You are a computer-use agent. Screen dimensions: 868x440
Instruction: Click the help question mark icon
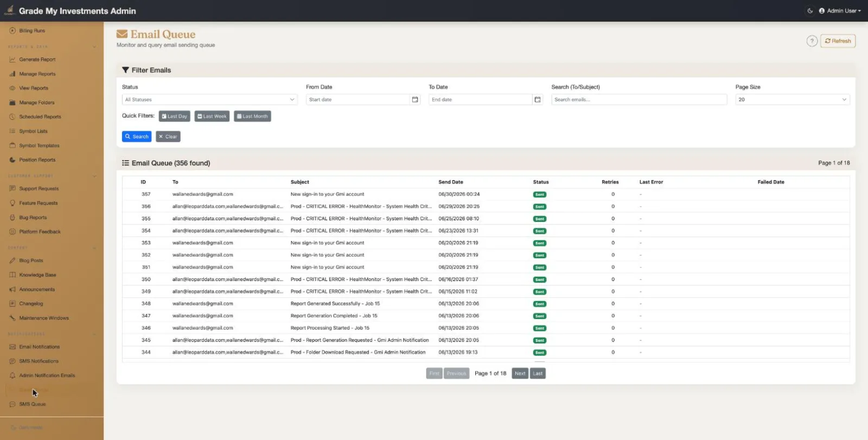coord(812,41)
